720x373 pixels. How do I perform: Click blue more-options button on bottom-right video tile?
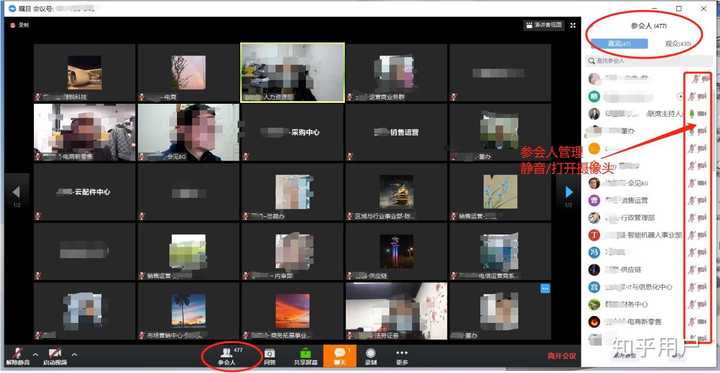point(545,288)
